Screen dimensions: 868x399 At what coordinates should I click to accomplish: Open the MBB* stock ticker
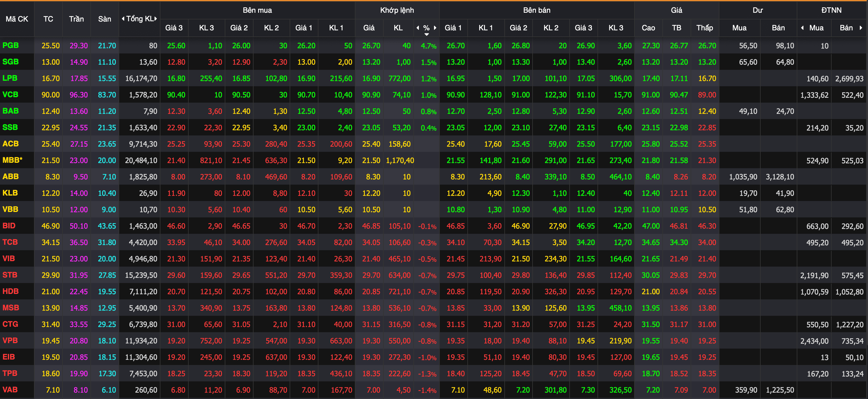[x=12, y=160]
